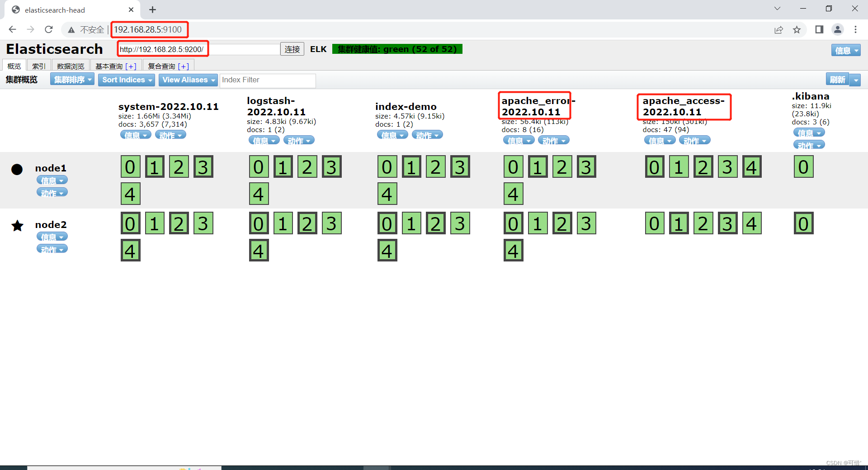This screenshot has height=470, width=868.
Task: Click the 刷新 refresh button
Action: pos(837,80)
